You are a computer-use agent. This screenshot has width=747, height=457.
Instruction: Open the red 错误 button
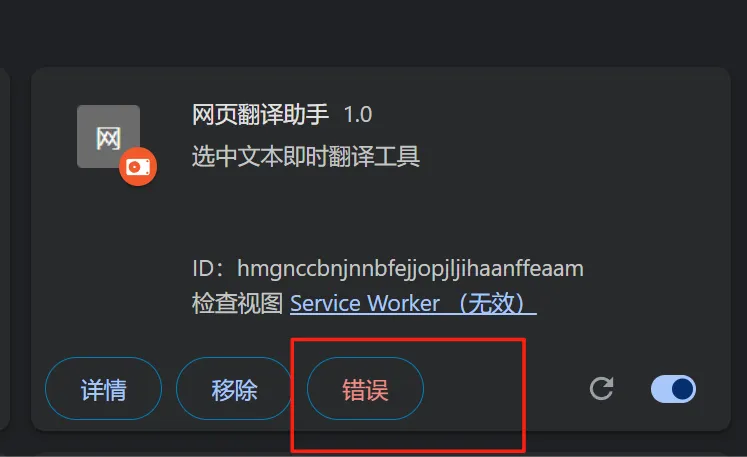(365, 389)
